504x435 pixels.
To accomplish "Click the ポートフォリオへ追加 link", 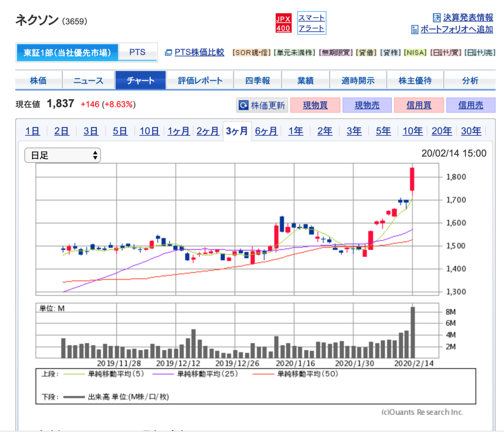I will 457,29.
